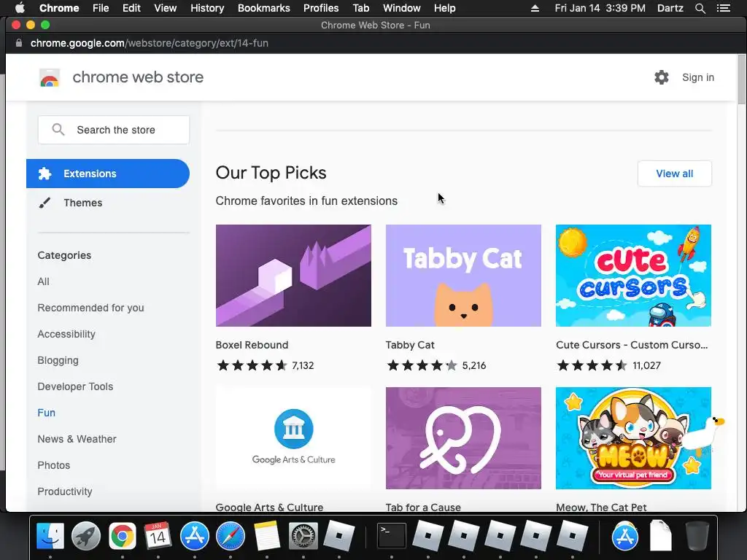Image resolution: width=747 pixels, height=560 pixels.
Task: Select the Blogging category
Action: 58,360
